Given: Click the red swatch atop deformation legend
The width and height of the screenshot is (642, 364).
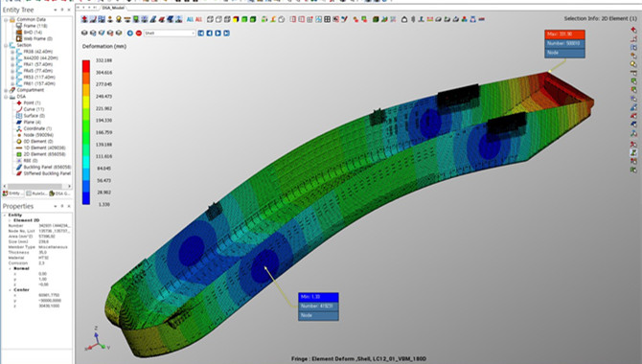Looking at the screenshot, I should click(x=86, y=66).
